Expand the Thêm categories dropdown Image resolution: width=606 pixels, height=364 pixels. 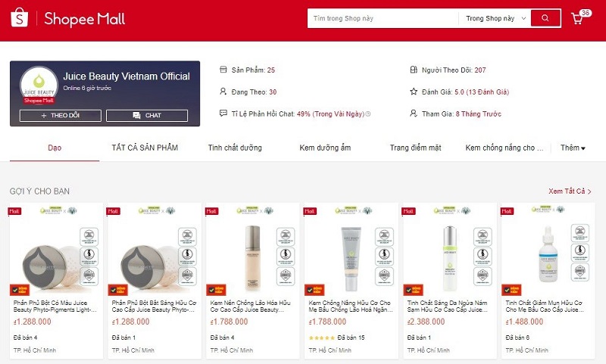(573, 148)
